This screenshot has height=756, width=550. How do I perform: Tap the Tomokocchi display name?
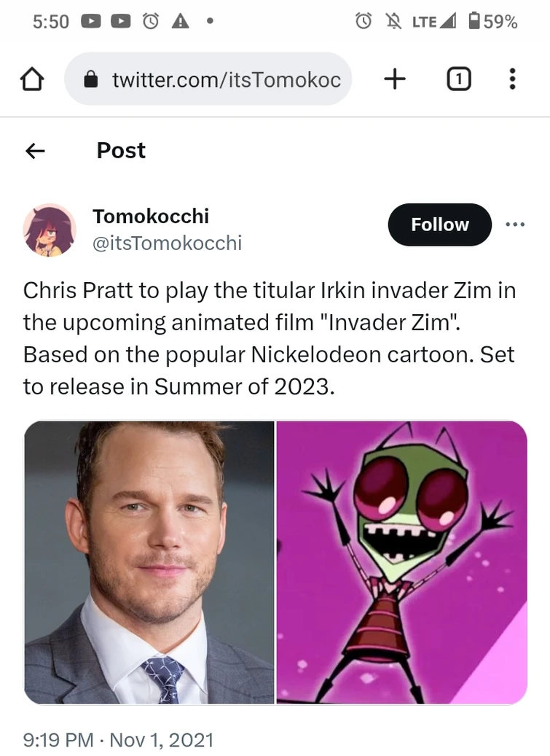click(151, 216)
